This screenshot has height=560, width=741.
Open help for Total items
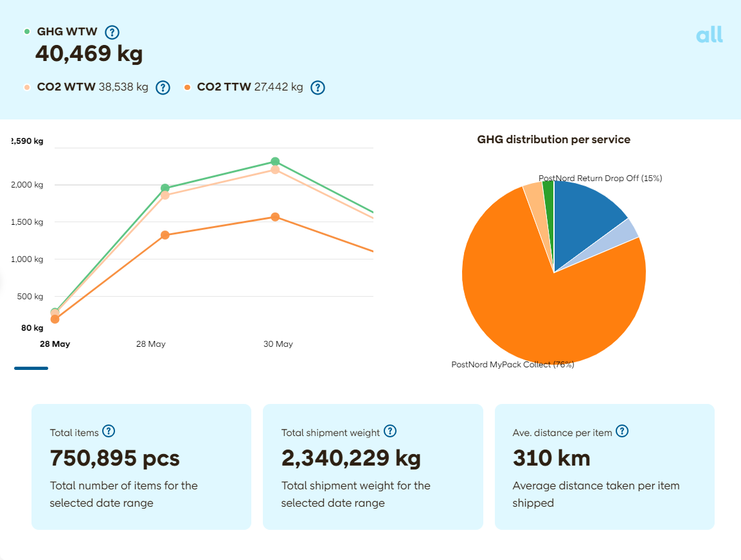109,432
